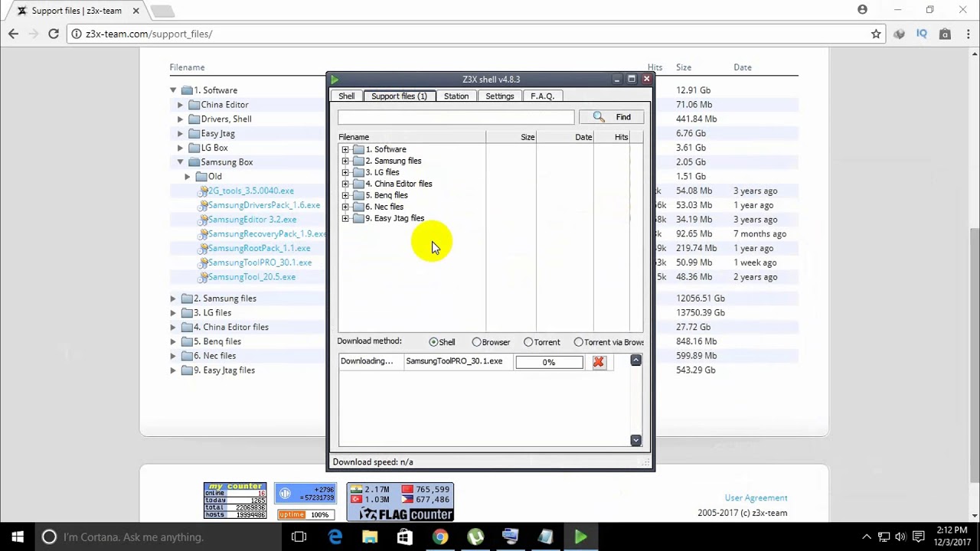Expand 9. Easy Jtag files on the webpage
Viewport: 980px width, 551px height.
[x=173, y=370]
